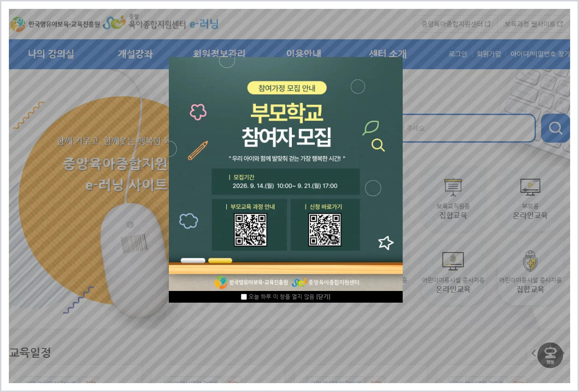Screen dimensions: 579x392
Task: Open 어린이이용시설 종사자용 온라인교육 icon
Action: (453, 273)
